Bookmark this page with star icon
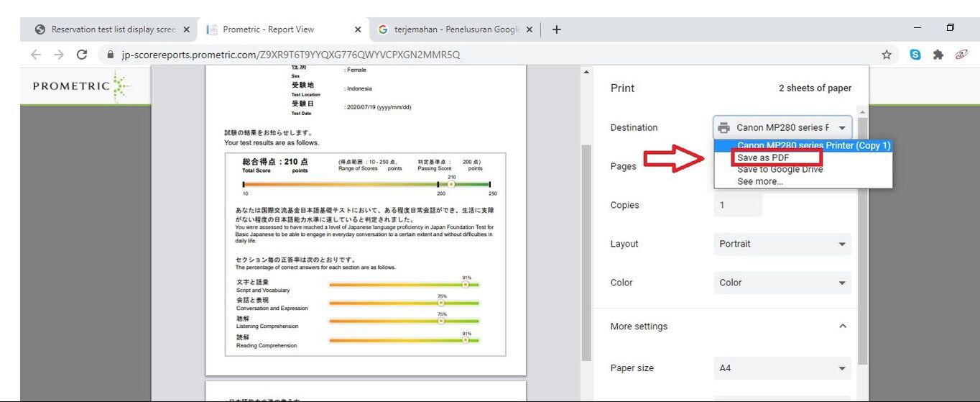 [x=887, y=55]
